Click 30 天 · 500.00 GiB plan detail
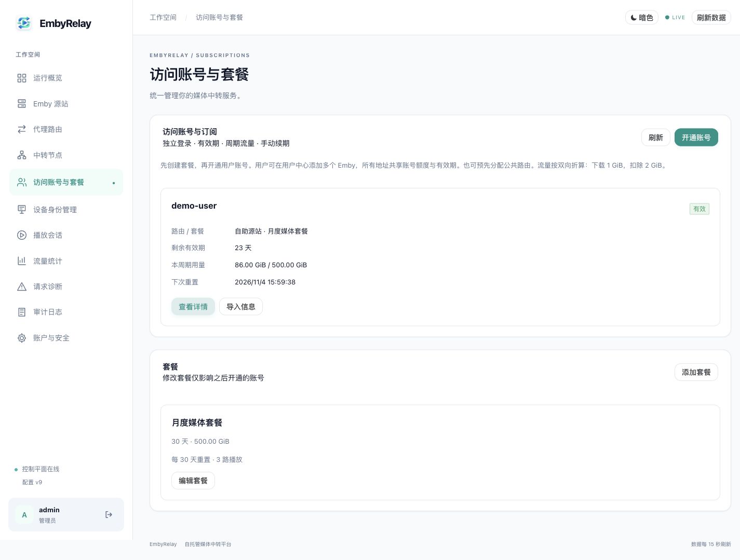 point(200,442)
